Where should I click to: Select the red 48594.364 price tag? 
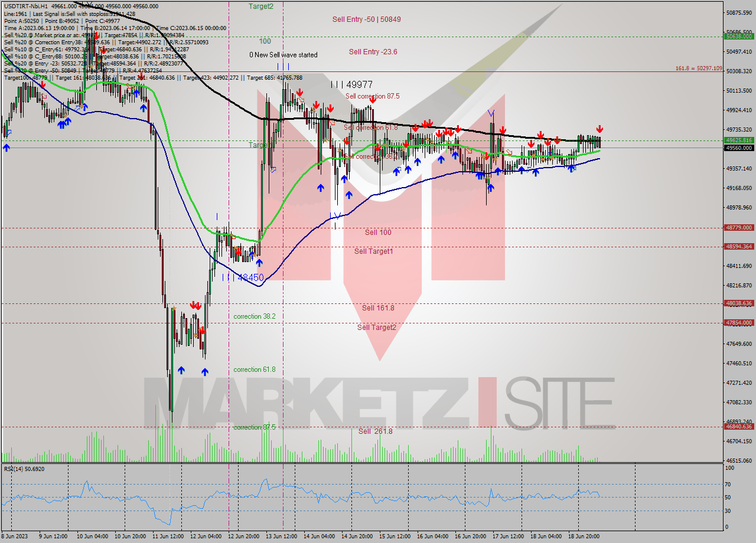pos(739,247)
